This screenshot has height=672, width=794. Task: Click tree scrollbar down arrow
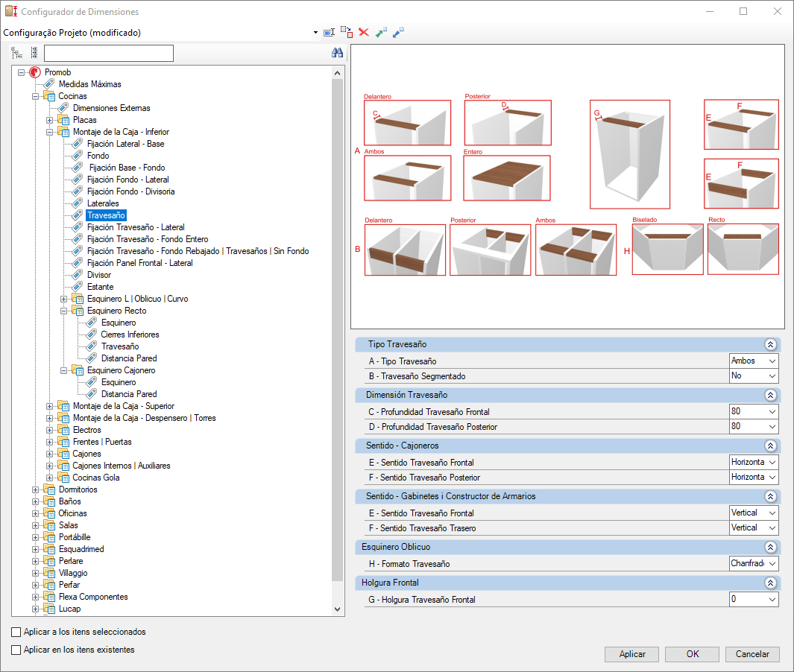point(338,609)
